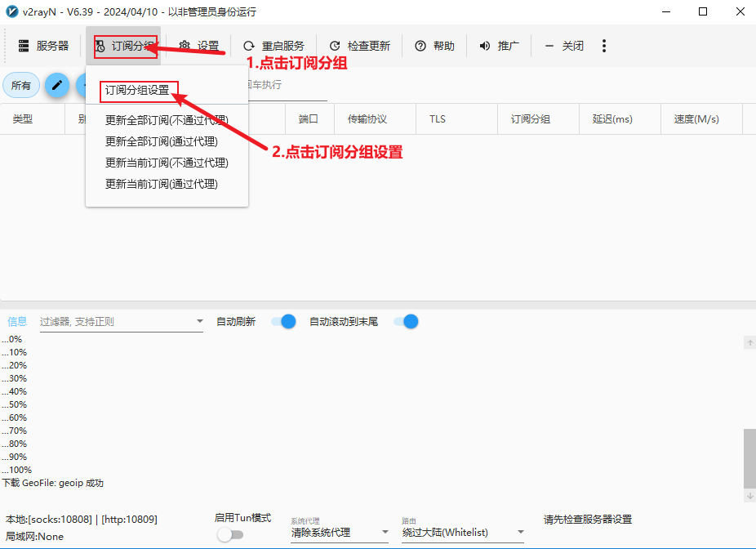This screenshot has height=549, width=756.
Task: Click the 推广 speaker icon
Action: point(485,46)
